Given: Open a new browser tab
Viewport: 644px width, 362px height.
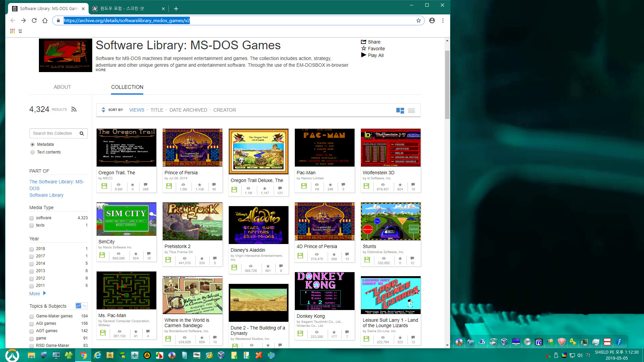Looking at the screenshot, I should 176,9.
